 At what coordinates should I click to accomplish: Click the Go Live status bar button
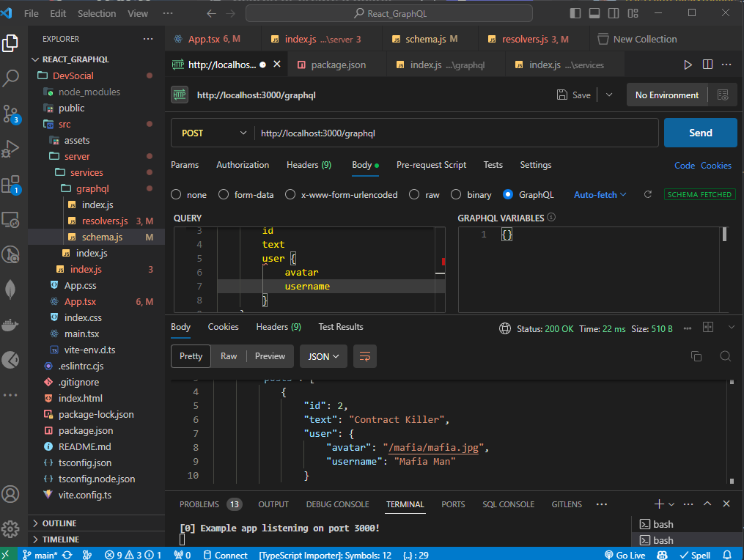pyautogui.click(x=625, y=555)
